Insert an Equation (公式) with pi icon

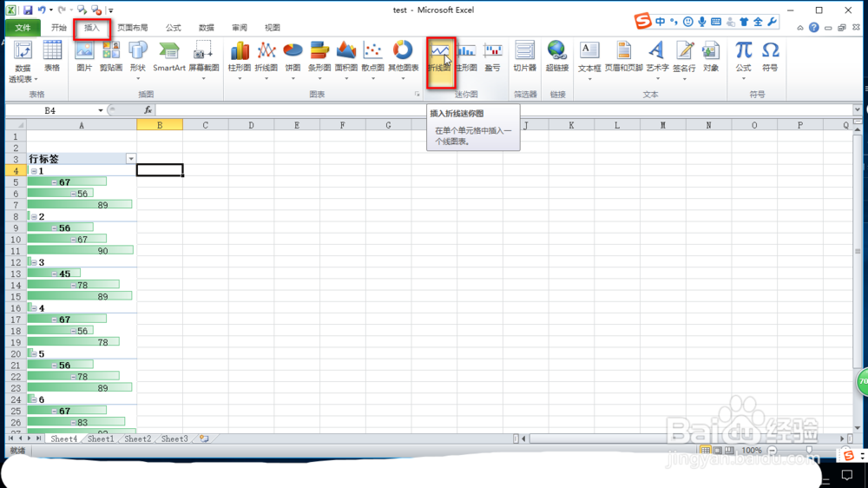[743, 60]
